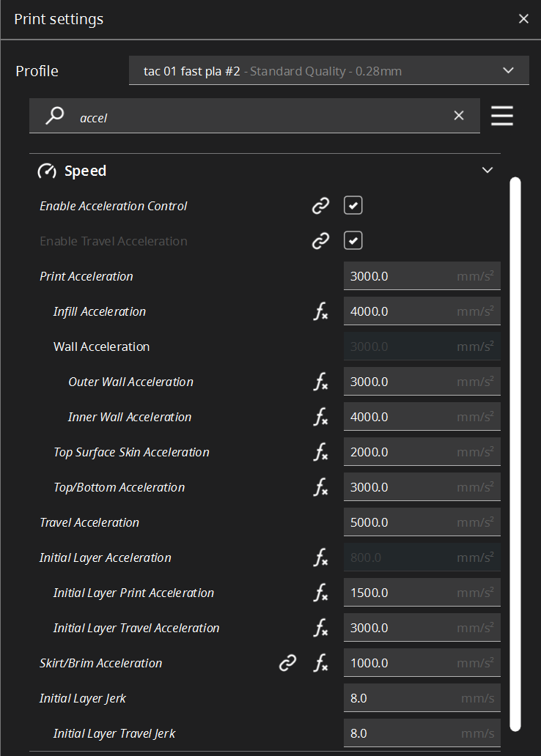The image size is (541, 756).
Task: Click the fx icon for Infill Acceleration
Action: click(320, 312)
